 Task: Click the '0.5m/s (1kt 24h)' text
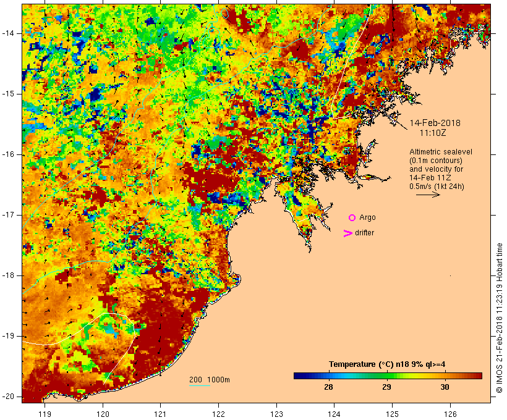437,187
